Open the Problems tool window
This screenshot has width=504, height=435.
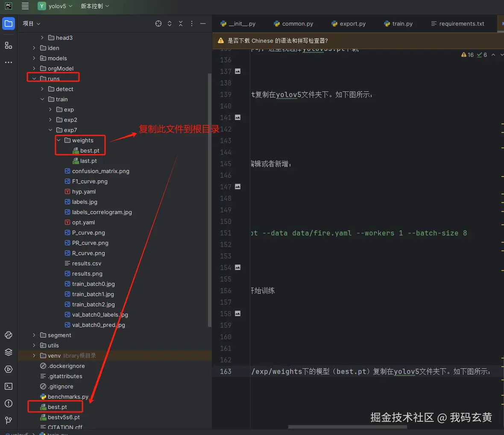[9, 403]
